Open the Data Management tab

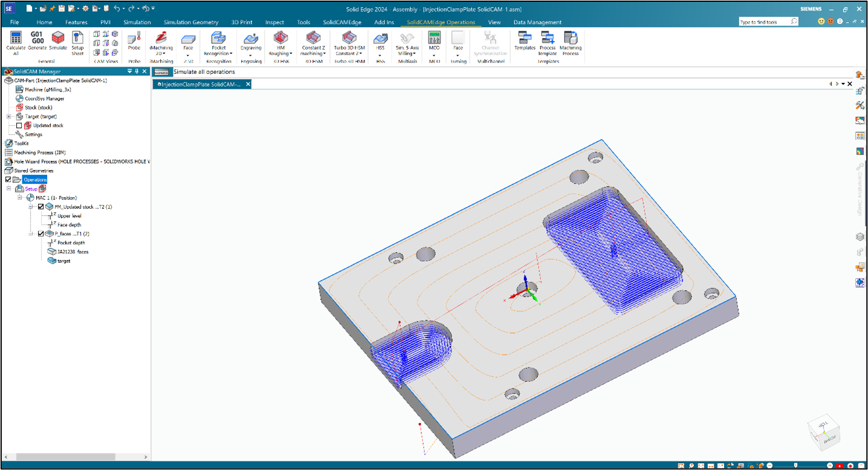click(537, 22)
